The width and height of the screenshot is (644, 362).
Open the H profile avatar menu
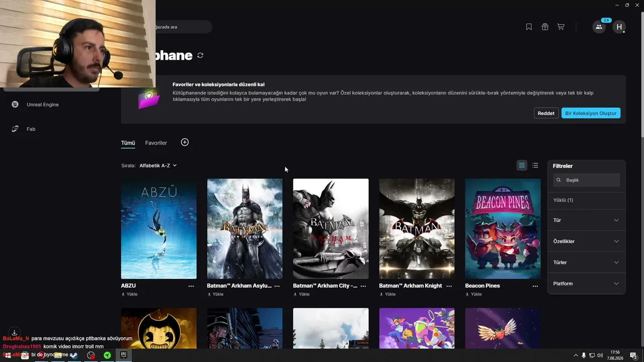coord(619,27)
